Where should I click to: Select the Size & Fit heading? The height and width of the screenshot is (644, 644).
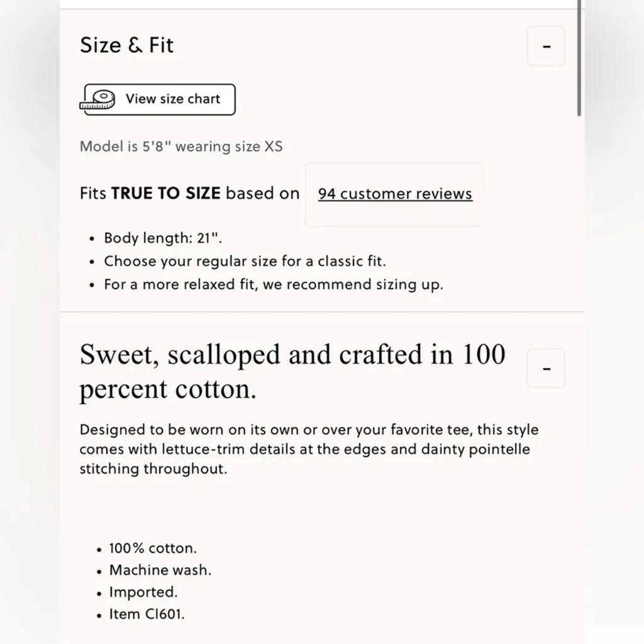click(x=126, y=45)
